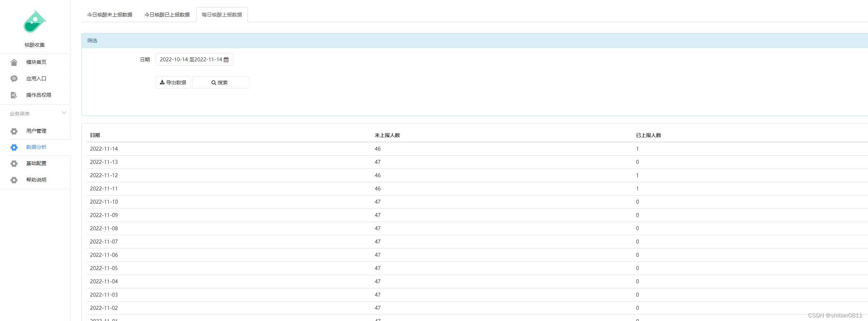Open 模块首页 in sidebar
The height and width of the screenshot is (321, 868).
[x=36, y=62]
